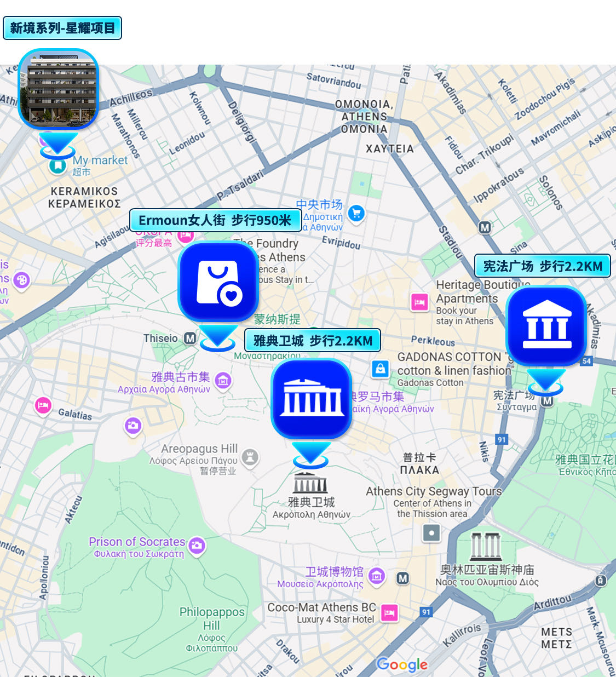Click the blue Acropolis temple icon

coord(311,399)
